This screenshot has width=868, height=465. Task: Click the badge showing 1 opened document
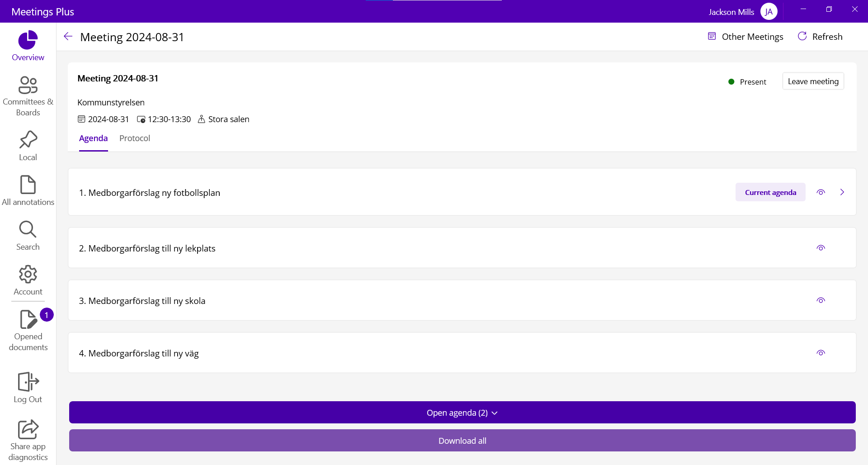tap(47, 315)
